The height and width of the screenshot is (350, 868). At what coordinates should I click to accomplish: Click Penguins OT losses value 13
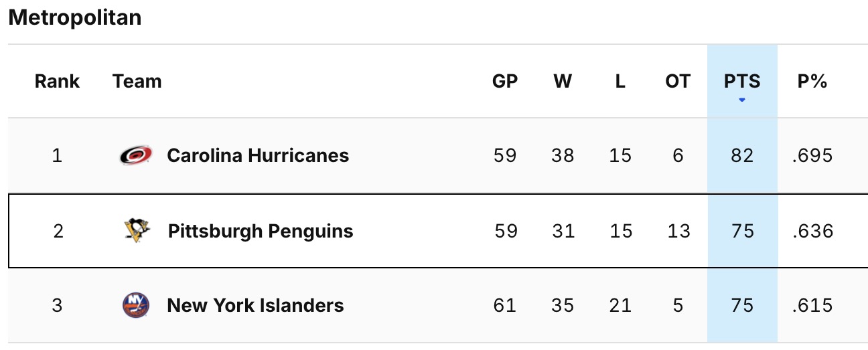[678, 231]
